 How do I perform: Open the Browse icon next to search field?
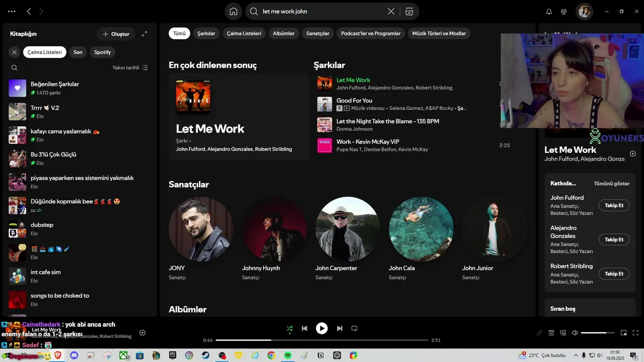tap(410, 12)
